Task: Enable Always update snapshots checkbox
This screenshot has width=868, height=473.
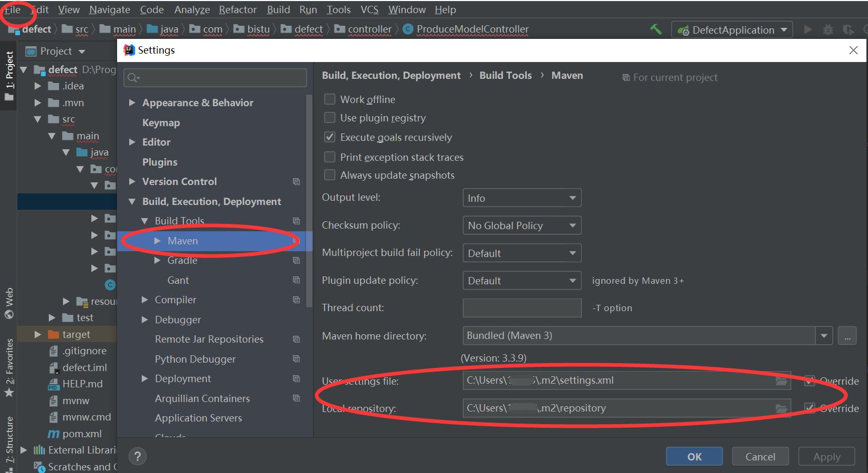Action: click(330, 174)
